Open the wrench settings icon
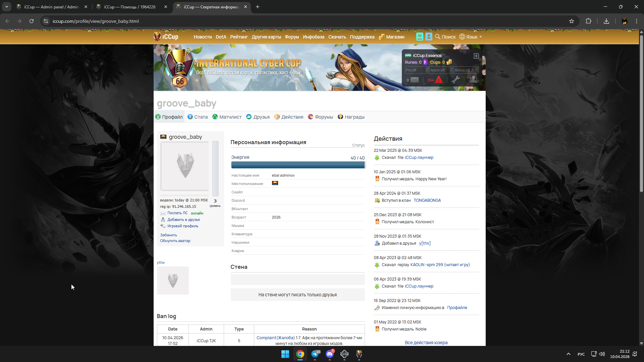The height and width of the screenshot is (362, 644). (x=455, y=80)
